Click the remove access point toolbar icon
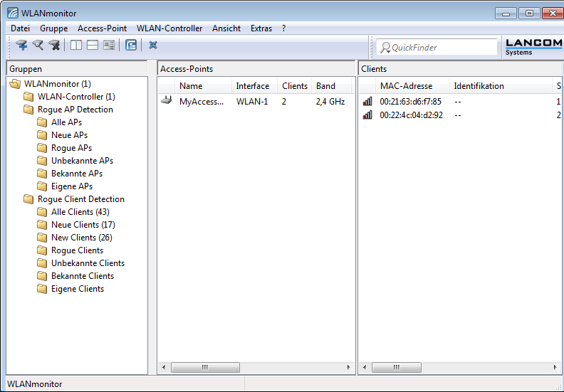Viewport: 564px width, 392px height. 54,46
